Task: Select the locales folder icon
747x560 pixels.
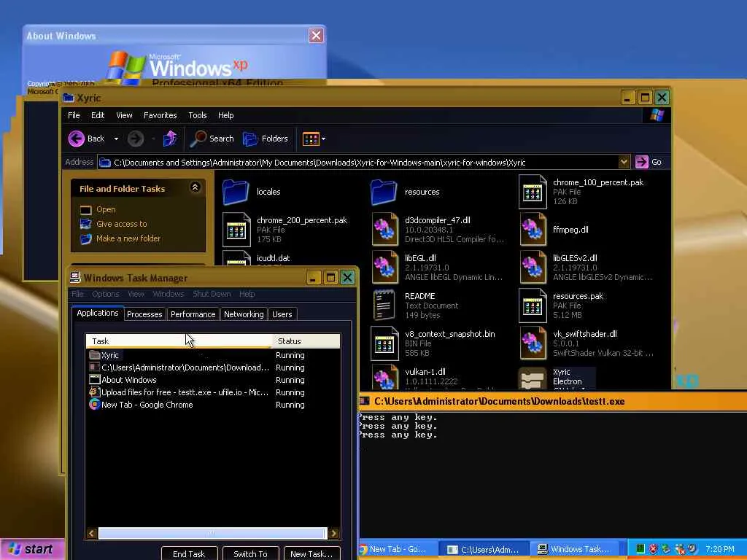Action: (x=236, y=192)
